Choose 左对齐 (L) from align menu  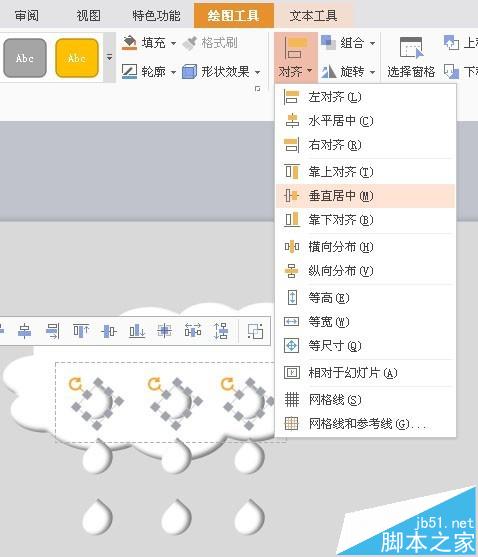pyautogui.click(x=365, y=97)
